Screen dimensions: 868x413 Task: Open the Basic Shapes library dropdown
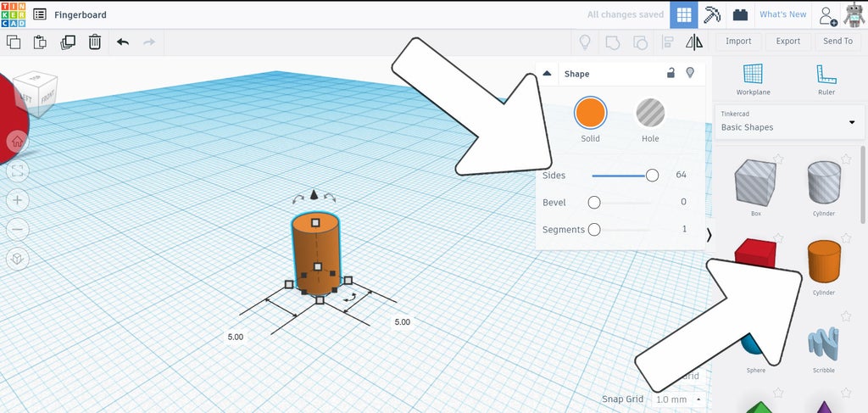[x=789, y=122]
